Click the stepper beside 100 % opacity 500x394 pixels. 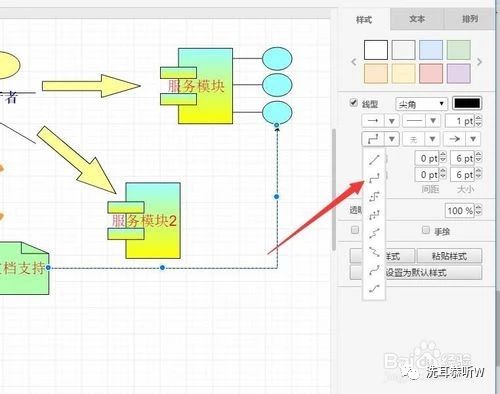click(479, 211)
